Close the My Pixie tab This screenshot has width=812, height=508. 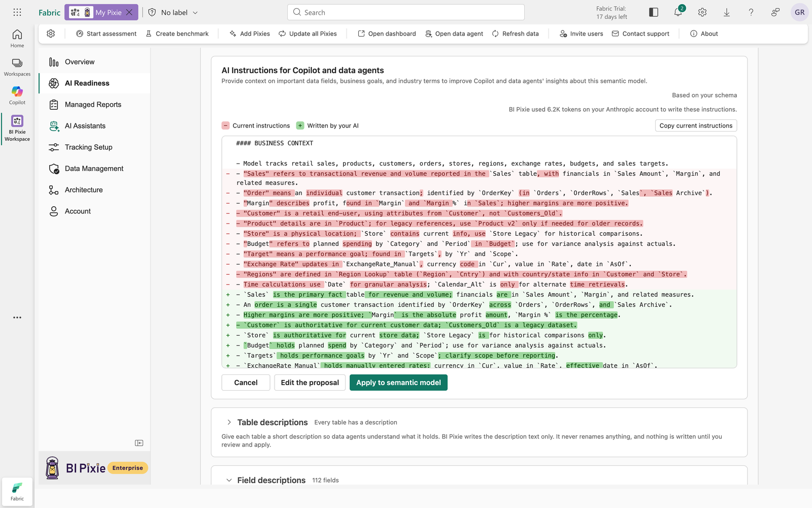[x=129, y=12]
